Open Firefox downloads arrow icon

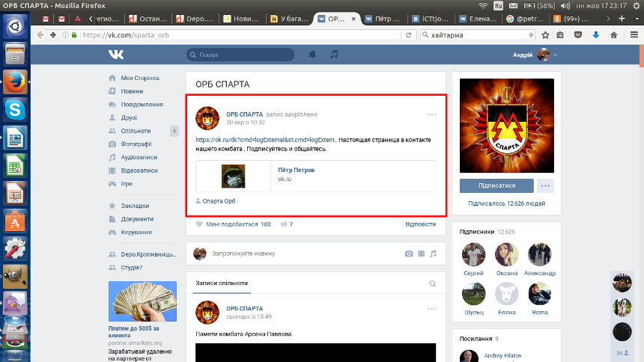(595, 35)
